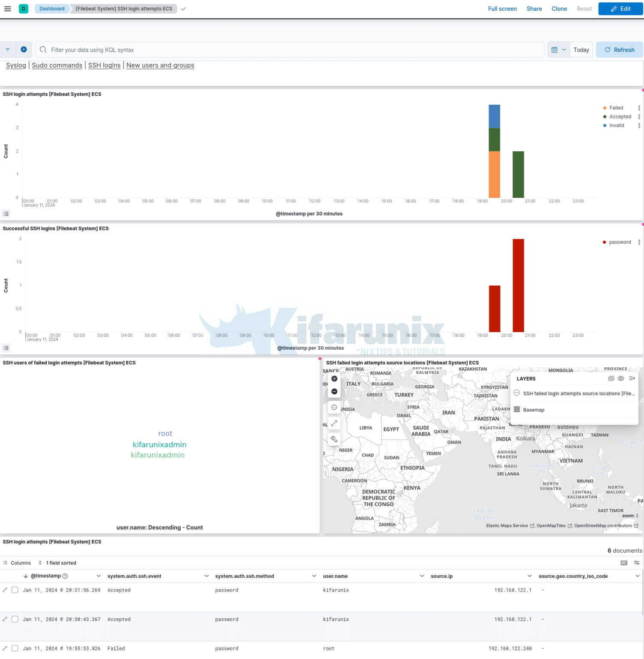Switch to the Dashboard breadcrumb
Image resolution: width=644 pixels, height=659 pixels.
click(x=51, y=9)
